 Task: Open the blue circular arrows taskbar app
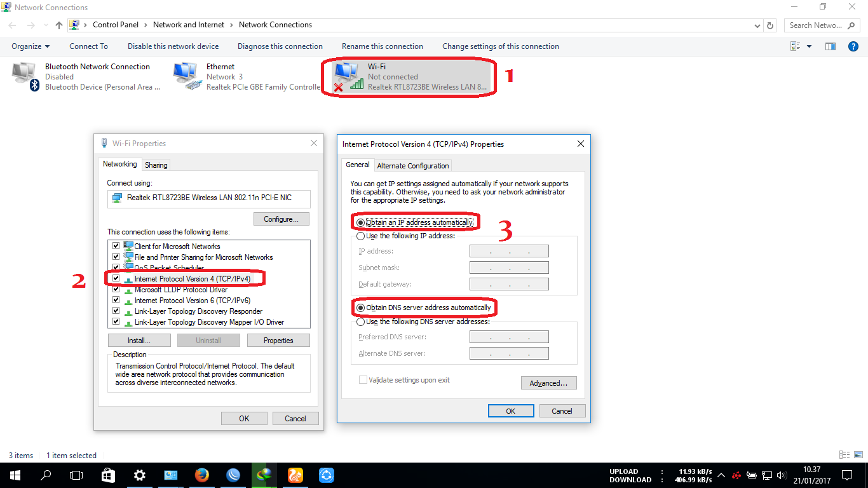[x=327, y=475]
